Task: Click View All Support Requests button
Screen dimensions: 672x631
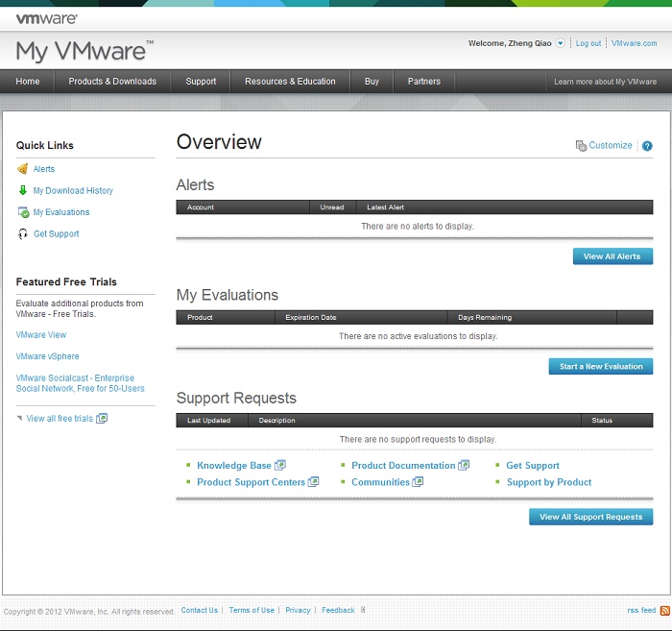Action: click(590, 517)
